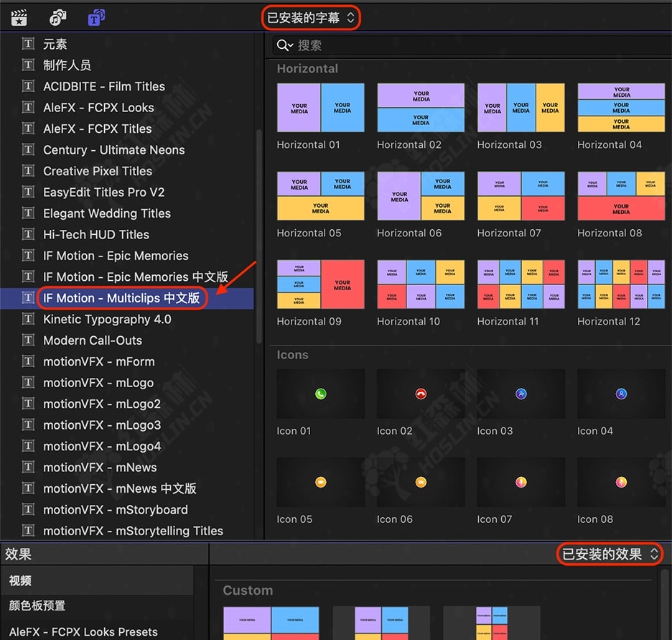This screenshot has width=672, height=640.
Task: Open the 已安装的字幕 dropdown
Action: [311, 18]
